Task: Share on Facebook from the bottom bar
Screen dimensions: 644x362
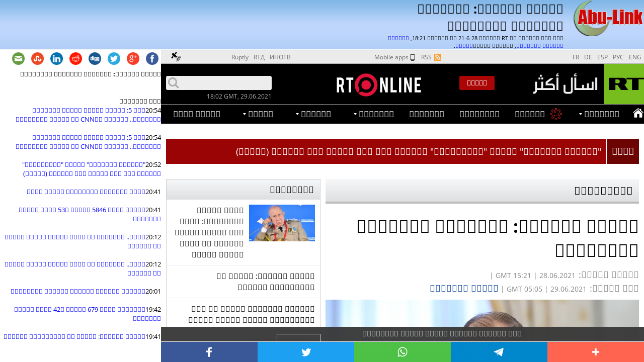Action: click(x=209, y=352)
